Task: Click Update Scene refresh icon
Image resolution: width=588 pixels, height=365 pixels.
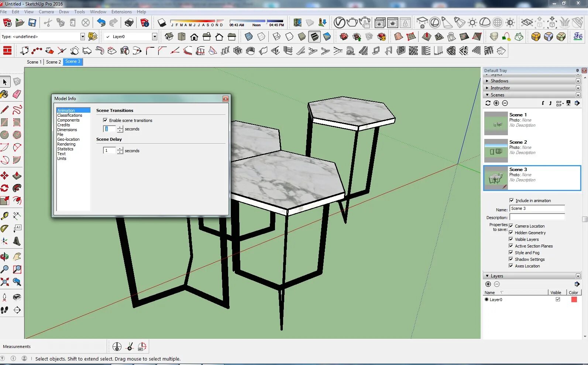Action: 488,103
